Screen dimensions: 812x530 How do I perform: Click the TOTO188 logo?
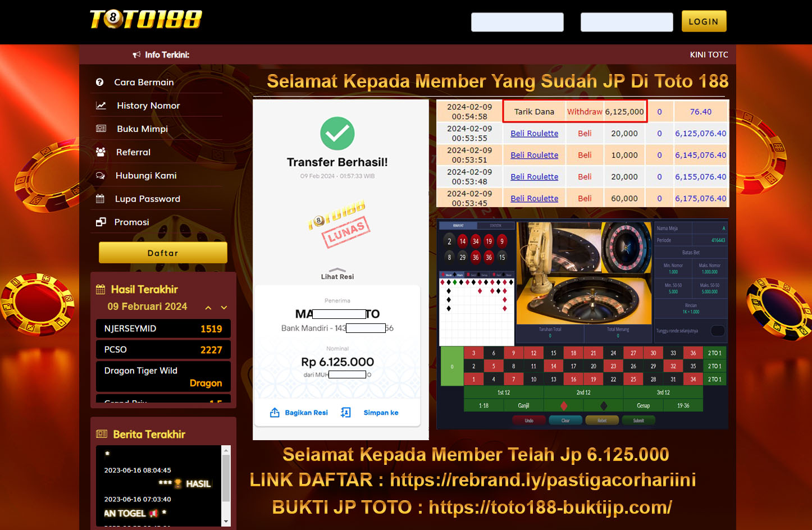point(146,19)
